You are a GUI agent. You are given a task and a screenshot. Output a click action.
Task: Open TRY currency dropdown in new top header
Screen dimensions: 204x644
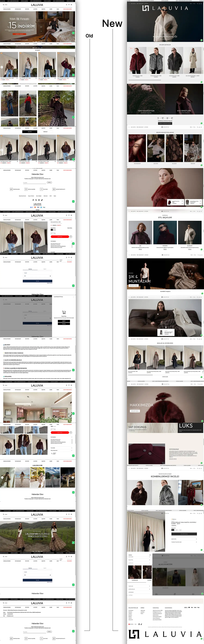(x=191, y=4)
